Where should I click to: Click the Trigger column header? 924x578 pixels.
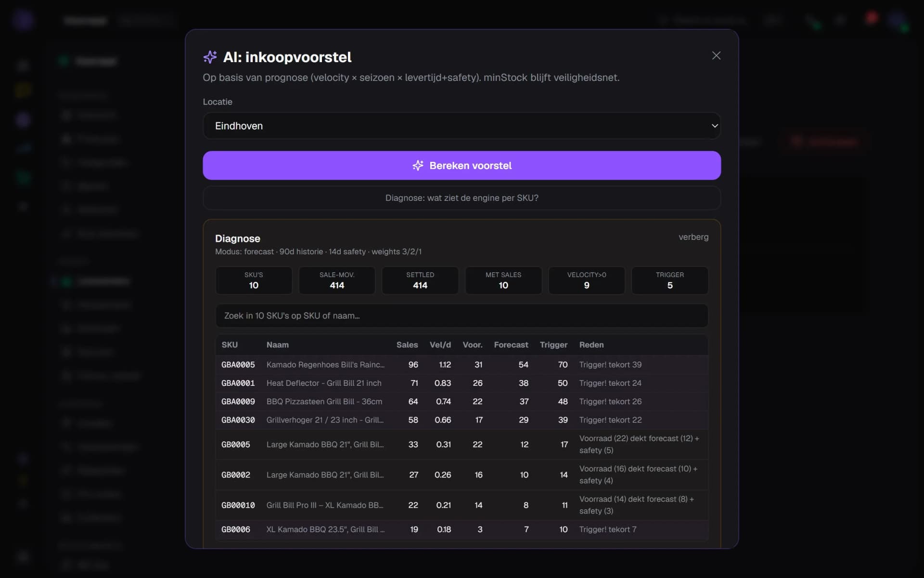(x=553, y=345)
